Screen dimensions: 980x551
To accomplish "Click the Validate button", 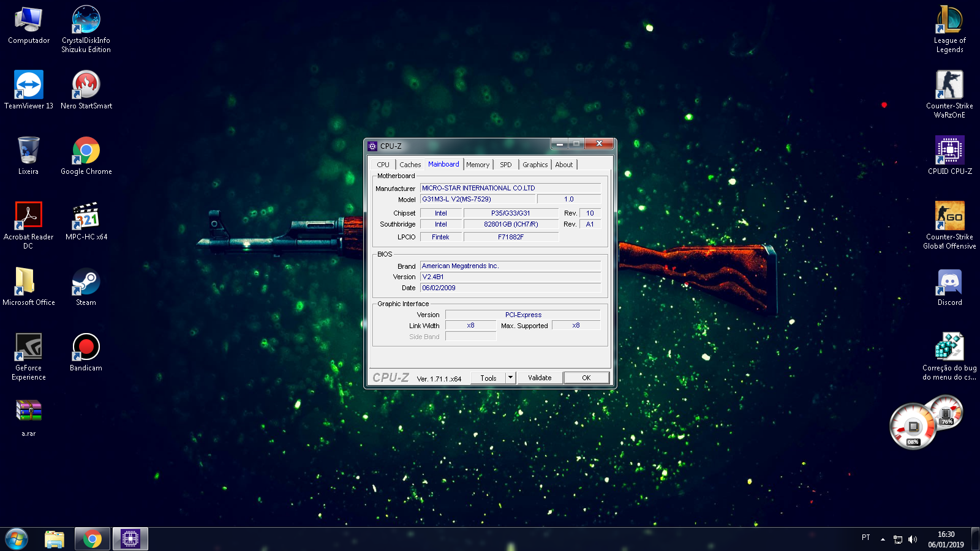I will pos(540,378).
